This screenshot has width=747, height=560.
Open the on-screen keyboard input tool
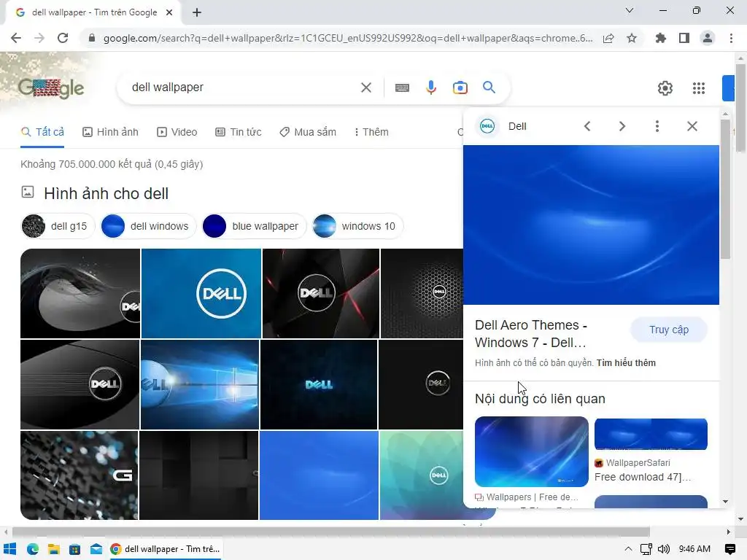(x=402, y=87)
